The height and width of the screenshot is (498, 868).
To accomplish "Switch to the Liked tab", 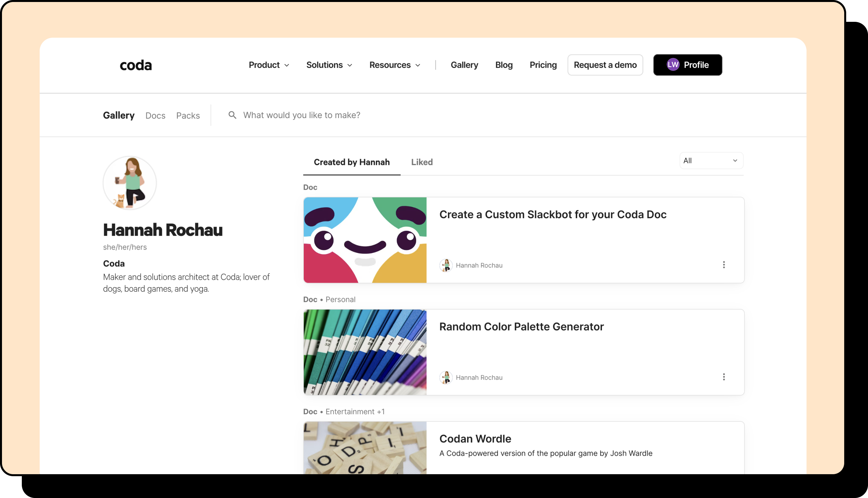I will pos(421,162).
